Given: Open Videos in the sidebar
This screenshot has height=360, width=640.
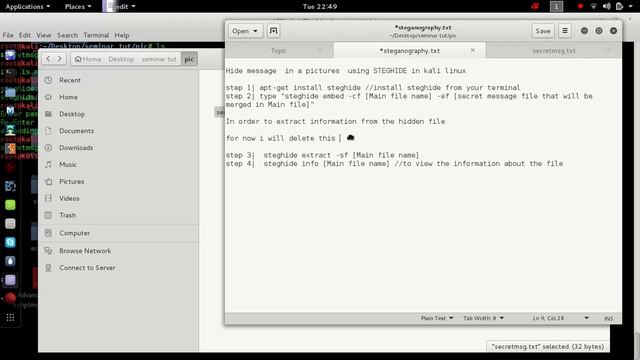Looking at the screenshot, I should click(x=118, y=198).
